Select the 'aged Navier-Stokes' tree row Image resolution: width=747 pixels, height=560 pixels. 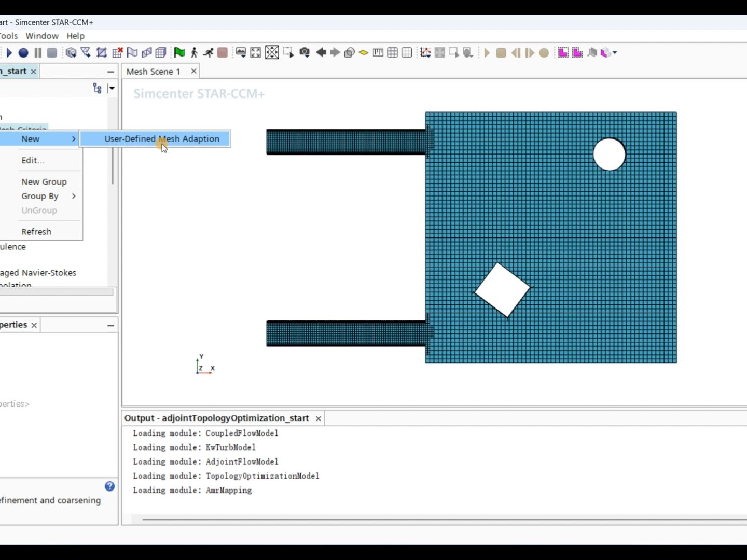38,272
